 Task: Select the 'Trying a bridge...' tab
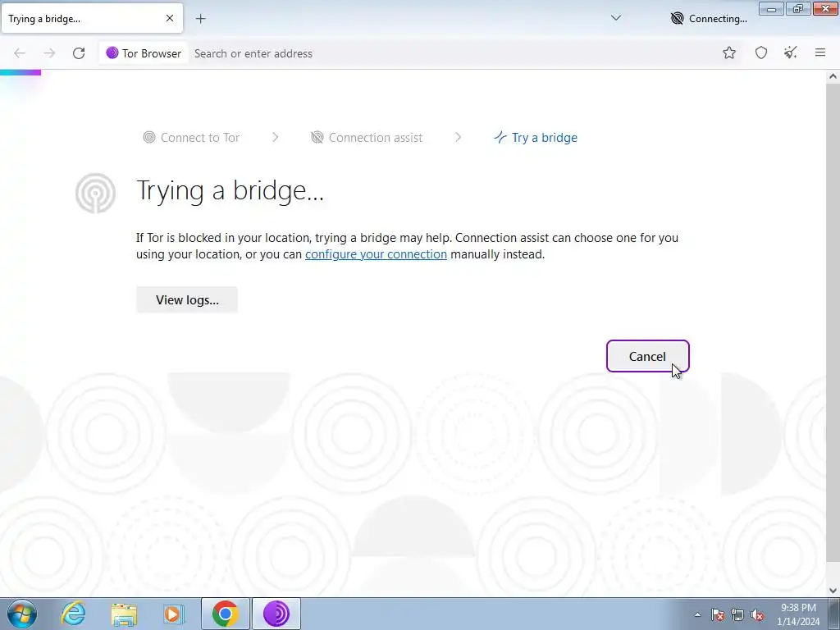(x=92, y=19)
